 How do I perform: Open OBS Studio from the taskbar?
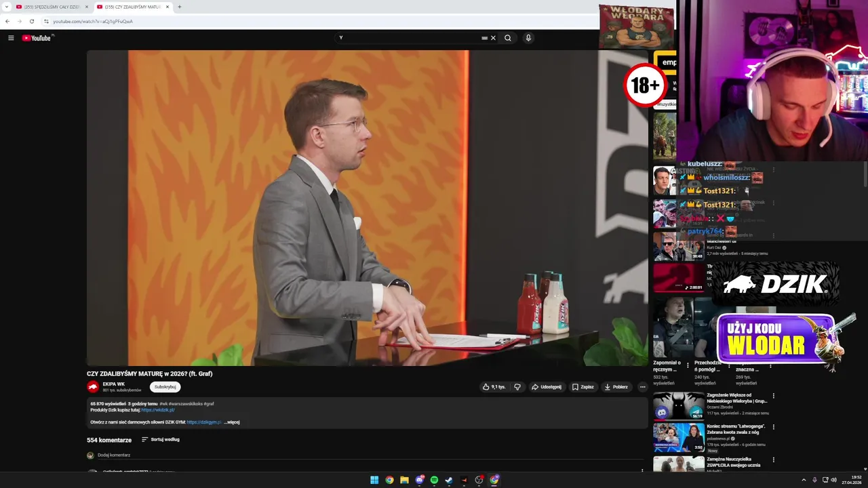(x=479, y=480)
